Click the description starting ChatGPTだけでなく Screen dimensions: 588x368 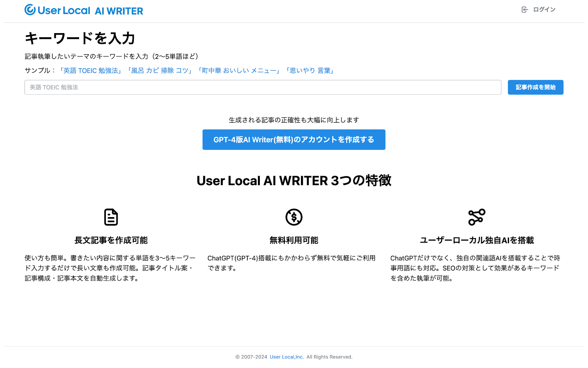(475, 268)
